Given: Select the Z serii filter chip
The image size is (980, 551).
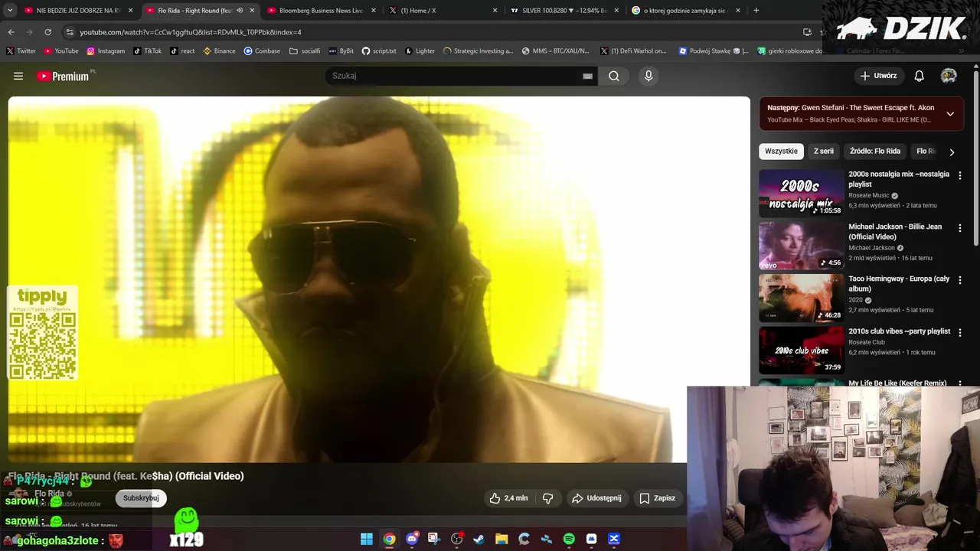Looking at the screenshot, I should [x=824, y=152].
